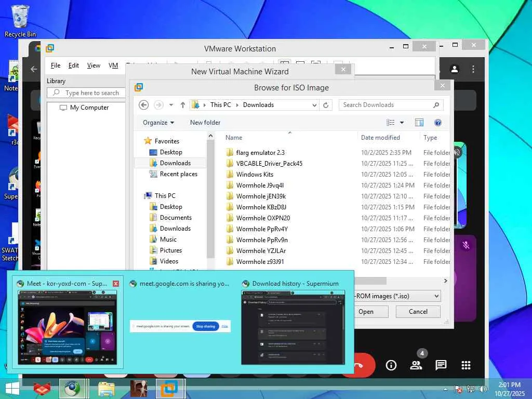The height and width of the screenshot is (399, 532).
Task: Click Stop sharing in the taskbar preview
Action: click(206, 326)
